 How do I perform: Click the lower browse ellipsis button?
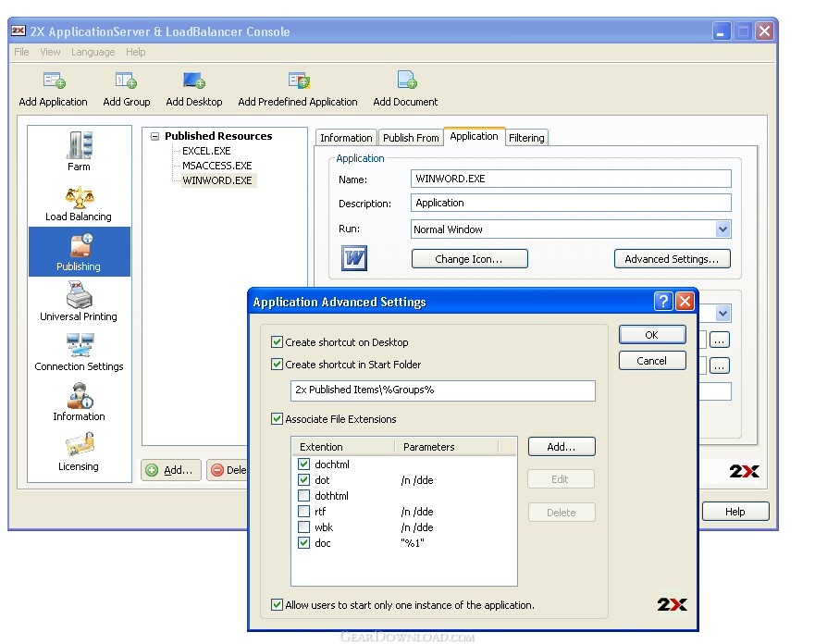pos(720,365)
